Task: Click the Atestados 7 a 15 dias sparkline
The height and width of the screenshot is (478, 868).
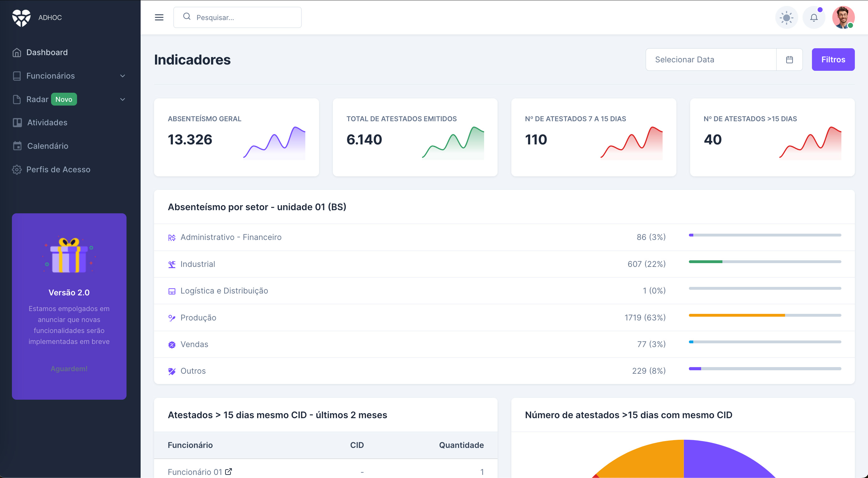Action: [x=632, y=143]
